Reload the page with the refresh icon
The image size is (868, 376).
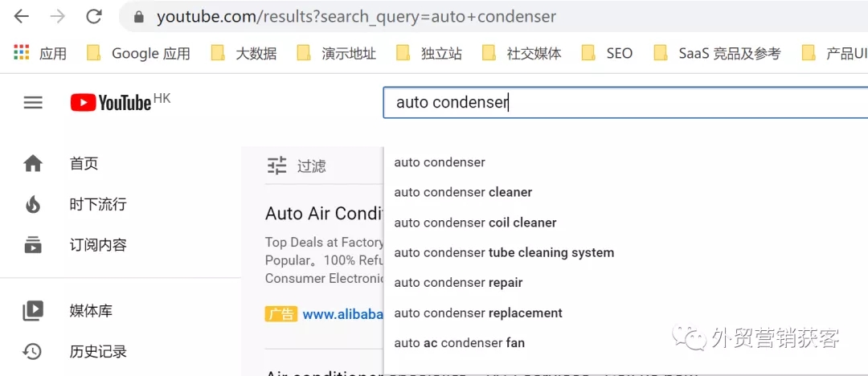tap(93, 17)
